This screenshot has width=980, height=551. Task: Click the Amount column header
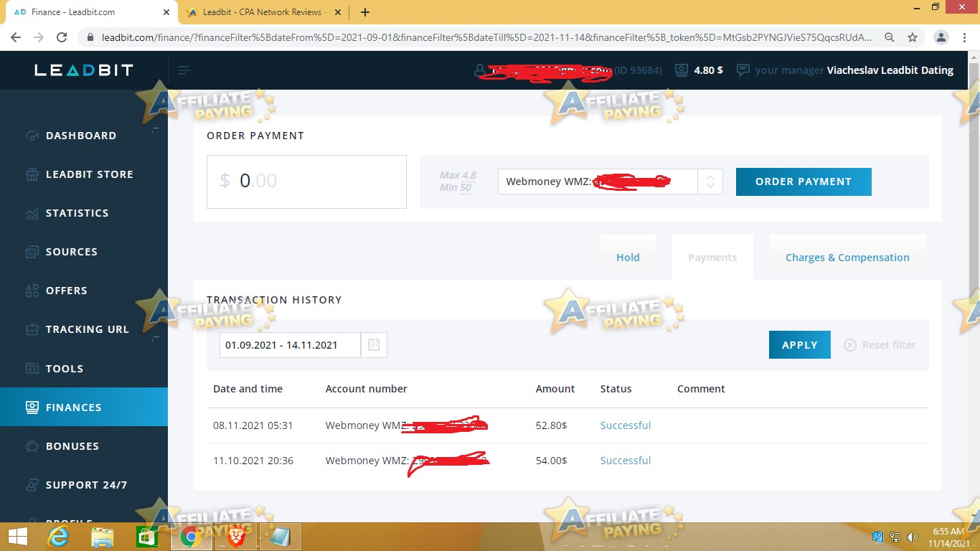(x=555, y=389)
